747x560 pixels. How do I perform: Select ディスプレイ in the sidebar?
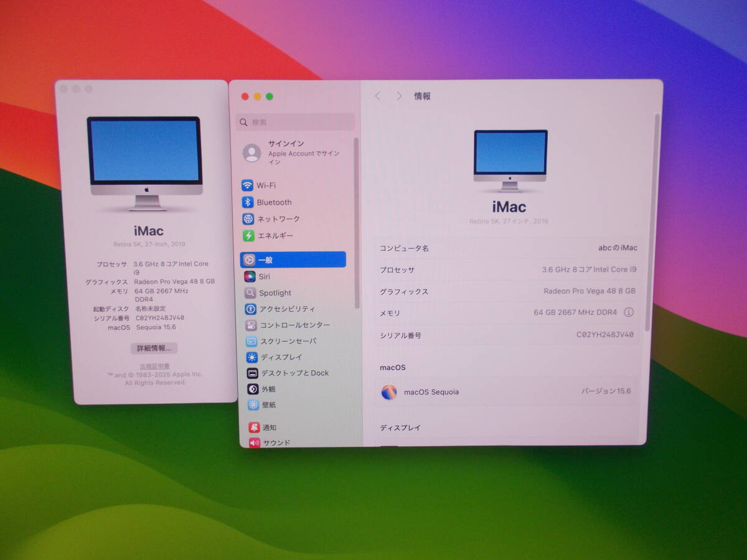coord(281,357)
